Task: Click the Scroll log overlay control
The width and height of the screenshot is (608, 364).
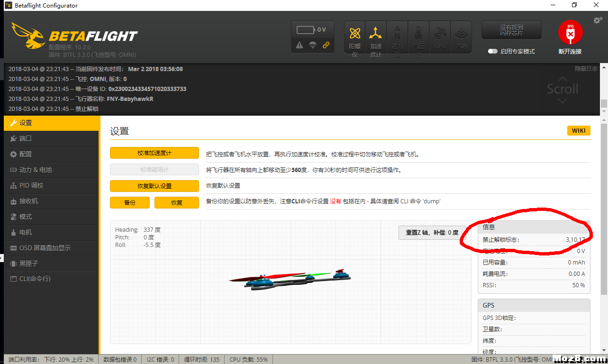Action: point(563,89)
